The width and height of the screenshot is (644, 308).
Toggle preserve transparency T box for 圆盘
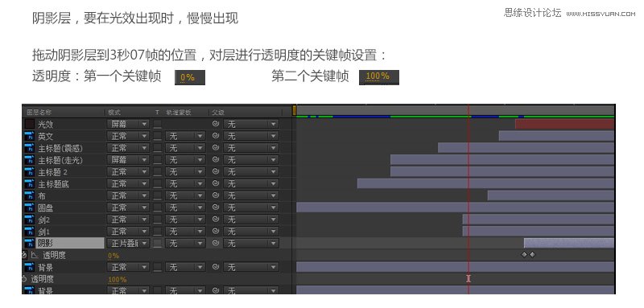click(158, 207)
